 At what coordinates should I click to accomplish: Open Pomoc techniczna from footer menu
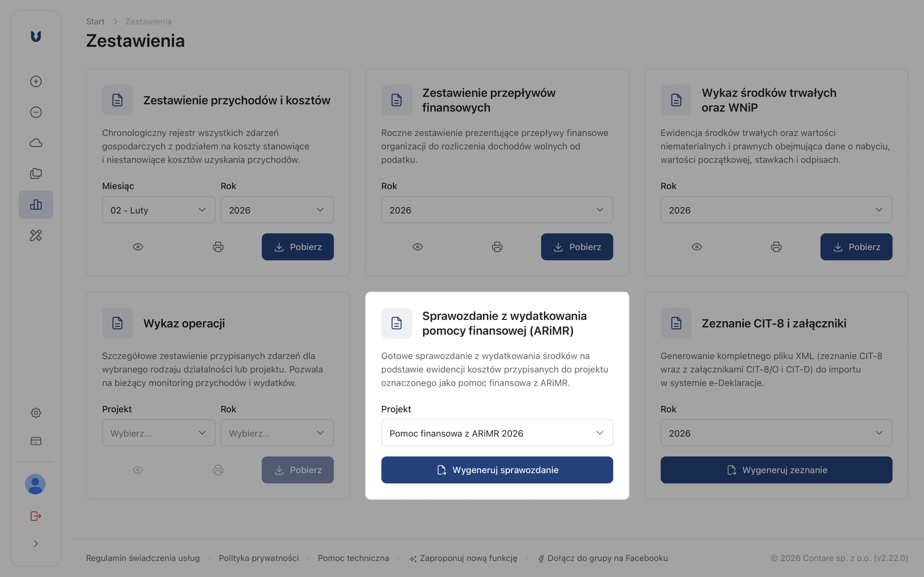coord(353,558)
